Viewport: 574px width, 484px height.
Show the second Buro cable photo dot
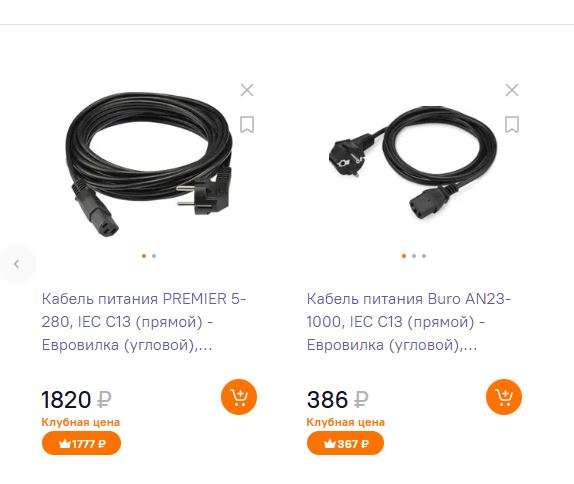414,256
